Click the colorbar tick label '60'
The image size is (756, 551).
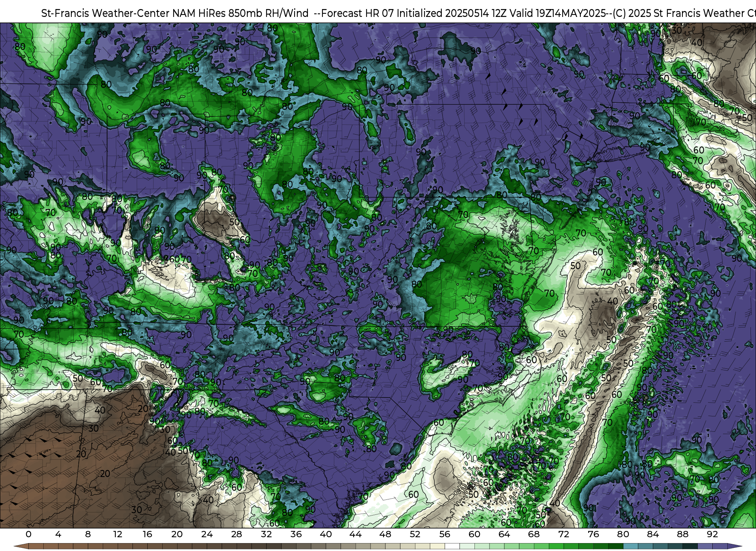click(474, 534)
